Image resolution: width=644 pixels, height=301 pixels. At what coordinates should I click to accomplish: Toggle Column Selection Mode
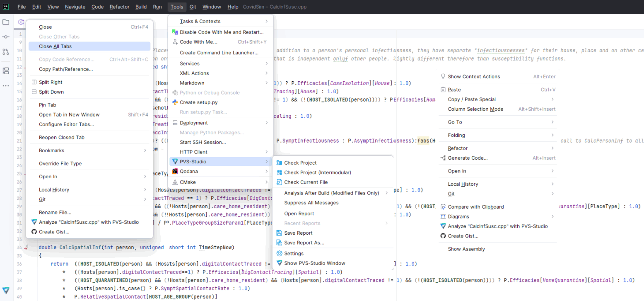pos(475,109)
